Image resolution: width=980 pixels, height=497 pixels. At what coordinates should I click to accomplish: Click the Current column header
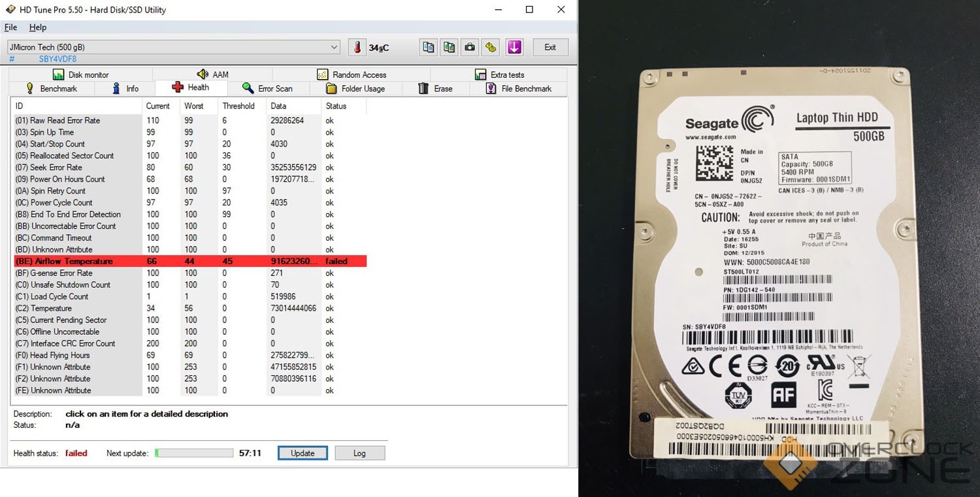pyautogui.click(x=161, y=106)
